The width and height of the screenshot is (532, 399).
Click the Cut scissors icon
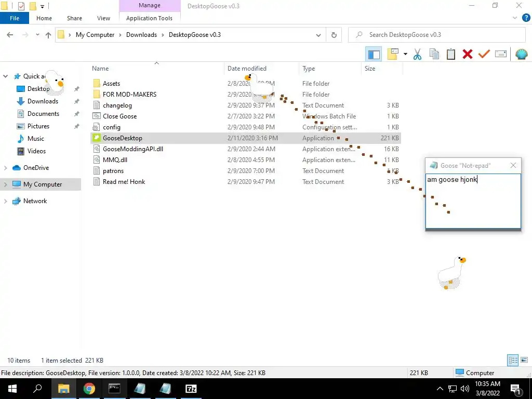[417, 54]
